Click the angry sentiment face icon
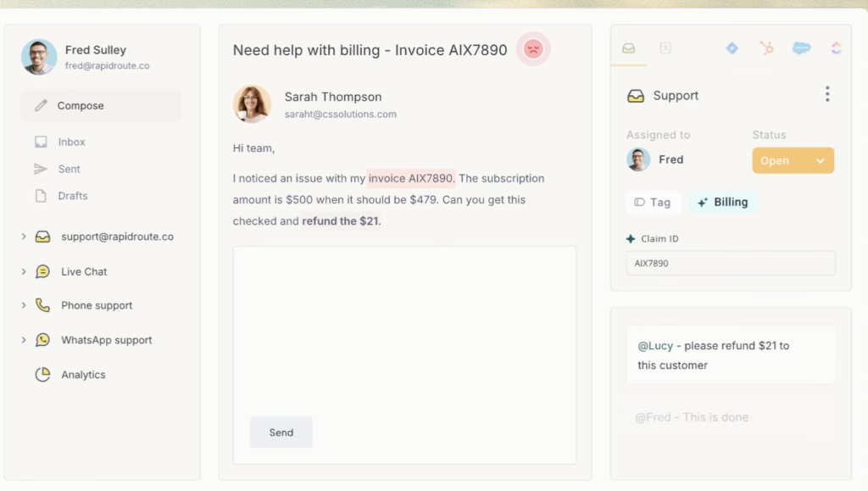Screen dimensions: 868x491 tap(533, 49)
